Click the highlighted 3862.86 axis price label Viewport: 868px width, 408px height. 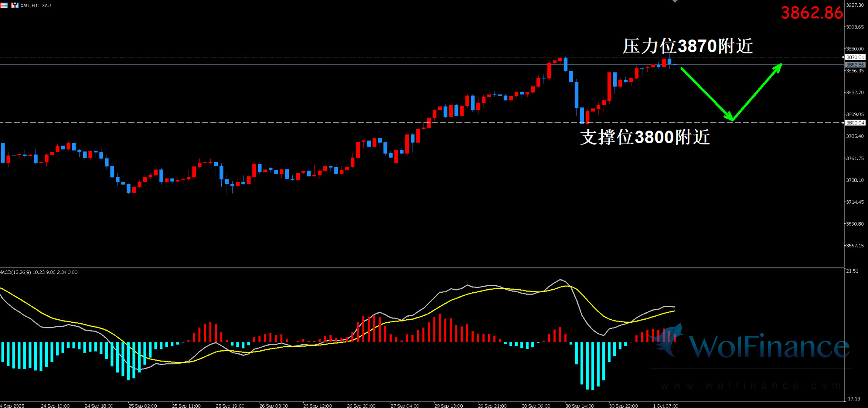click(x=855, y=65)
